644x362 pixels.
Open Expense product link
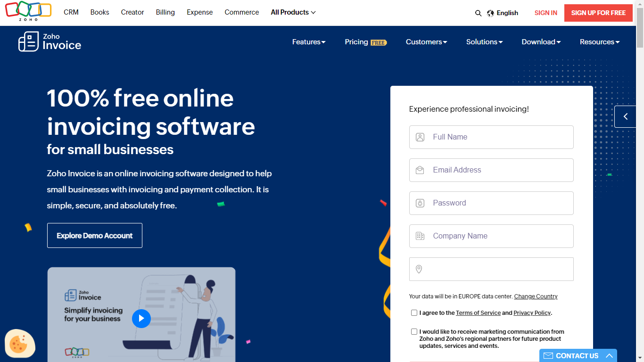(x=200, y=12)
